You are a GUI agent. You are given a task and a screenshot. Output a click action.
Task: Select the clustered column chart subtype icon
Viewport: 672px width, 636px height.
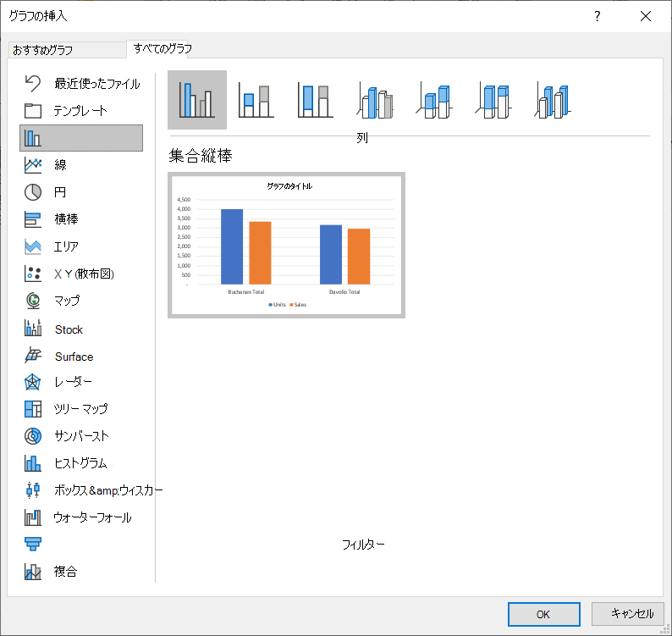(x=197, y=100)
